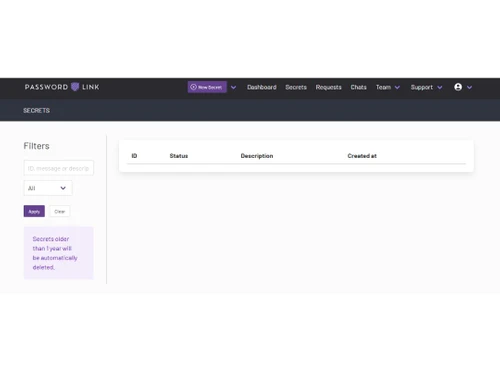This screenshot has height=375, width=500.
Task: Apply the selected filters
Action: click(34, 211)
